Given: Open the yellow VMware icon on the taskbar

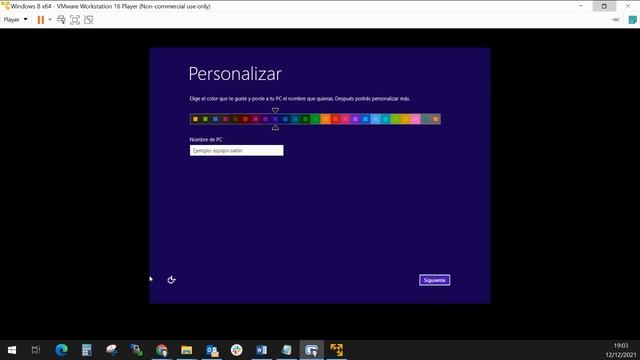Looking at the screenshot, I should pos(337,350).
